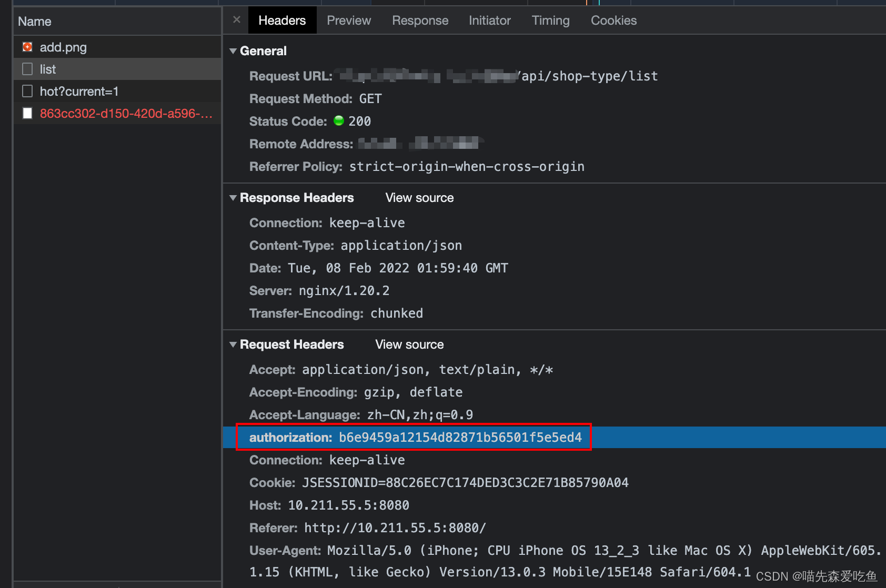This screenshot has width=886, height=588.
Task: Click the document icon beside hot?current=1
Action: (27, 91)
